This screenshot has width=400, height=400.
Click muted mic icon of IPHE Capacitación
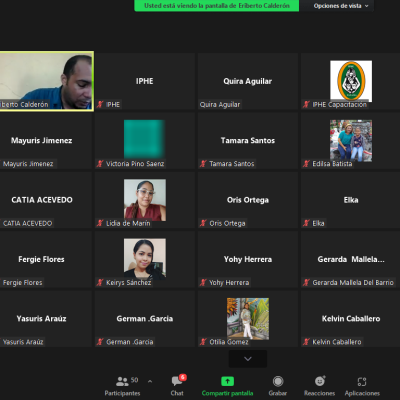click(x=306, y=104)
